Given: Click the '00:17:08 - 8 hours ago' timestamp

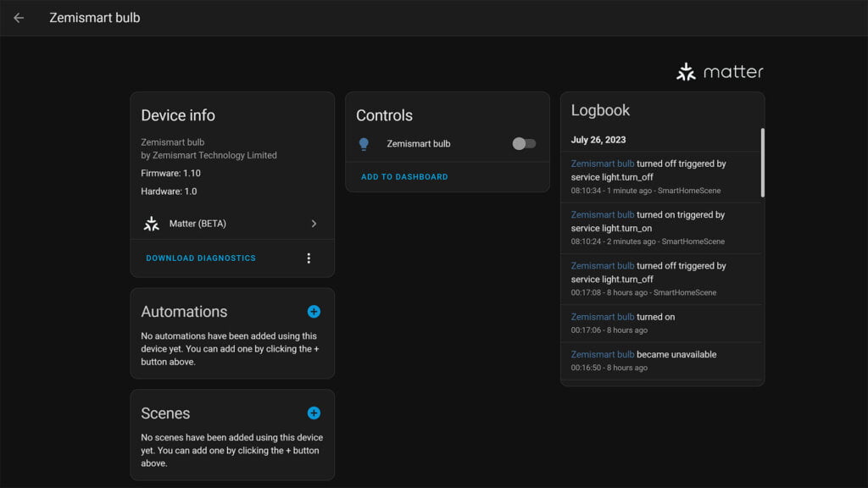Looking at the screenshot, I should 609,292.
